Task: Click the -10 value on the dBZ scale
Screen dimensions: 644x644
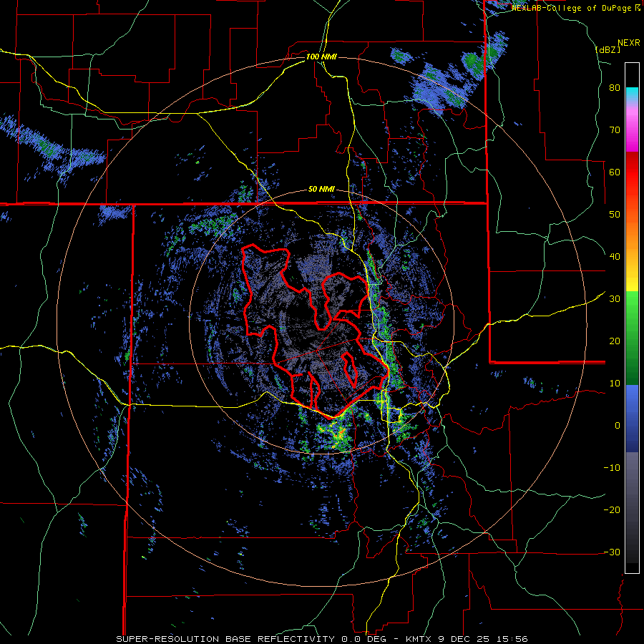Action: [x=612, y=467]
